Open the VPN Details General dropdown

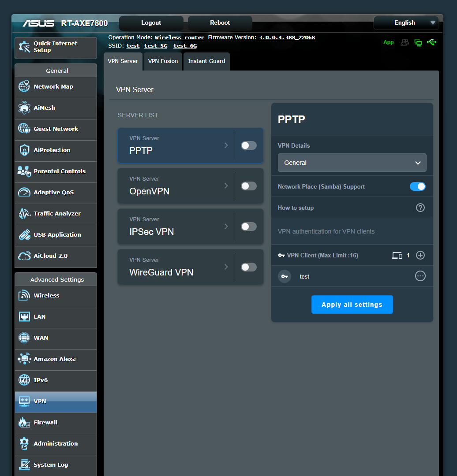[x=352, y=163]
